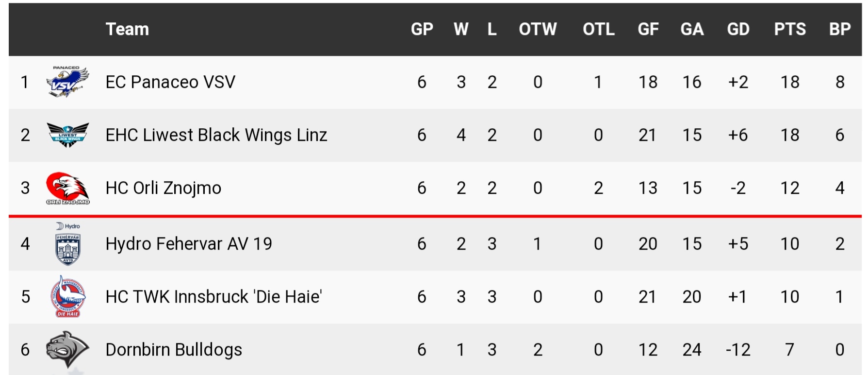Click the Dornbirn Bulldogs logo

67,349
